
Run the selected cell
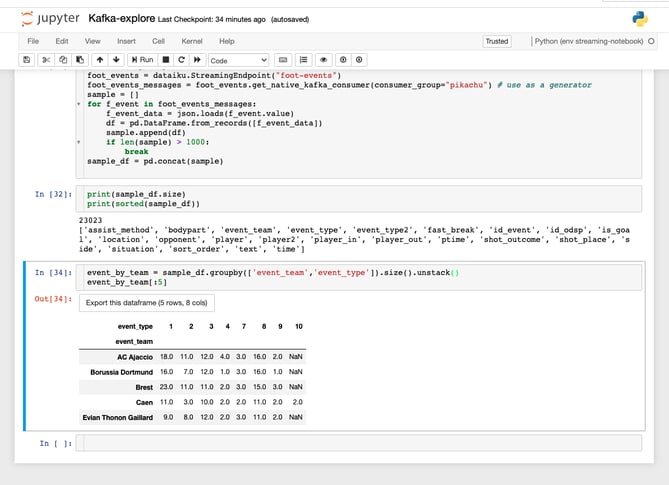click(143, 60)
